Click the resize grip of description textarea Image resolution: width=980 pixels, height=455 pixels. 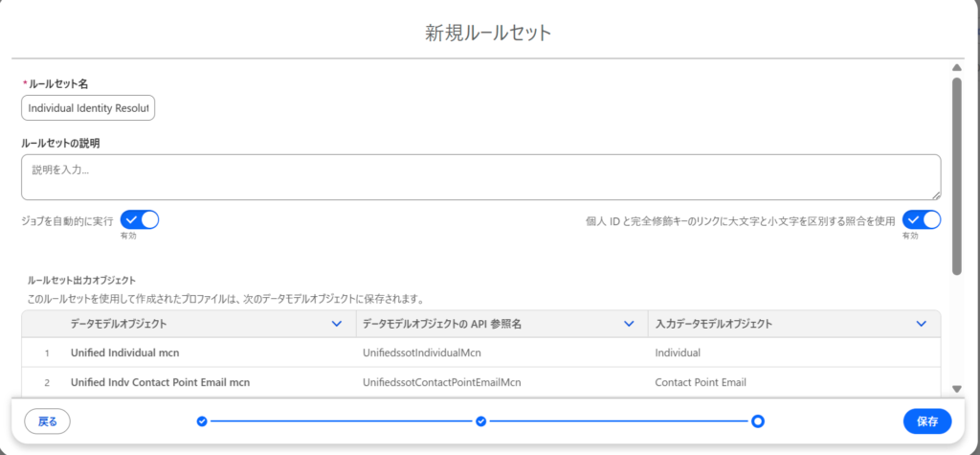[936, 195]
